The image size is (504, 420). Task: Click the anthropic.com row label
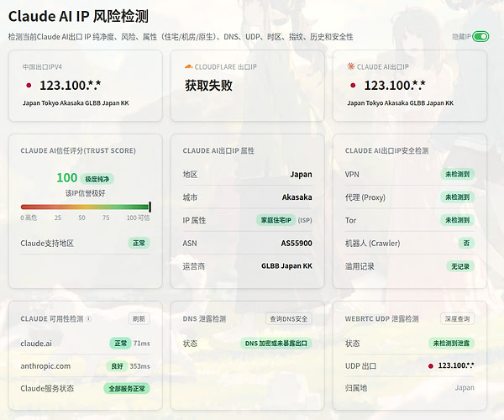pos(45,366)
